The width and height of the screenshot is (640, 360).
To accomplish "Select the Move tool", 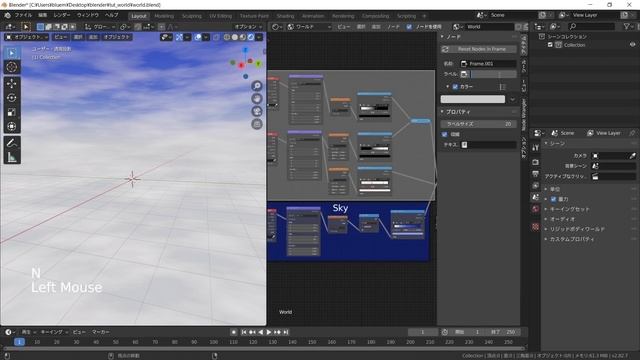I will coord(11,83).
